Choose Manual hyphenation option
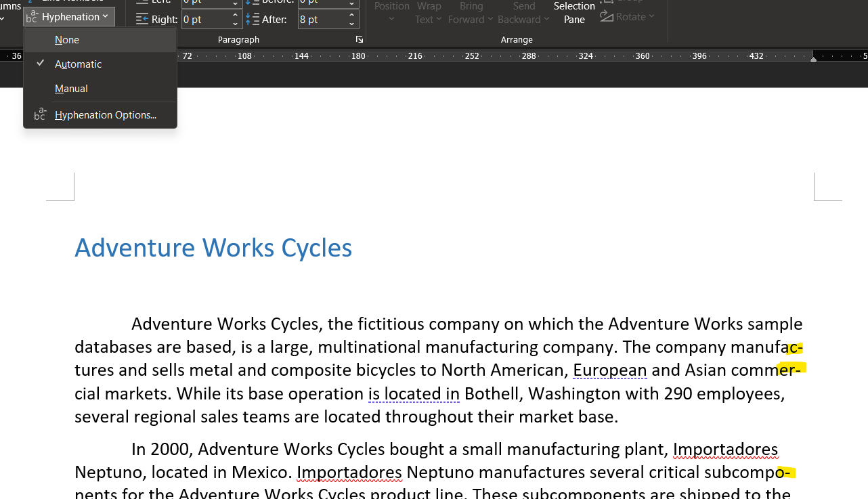 (x=71, y=89)
